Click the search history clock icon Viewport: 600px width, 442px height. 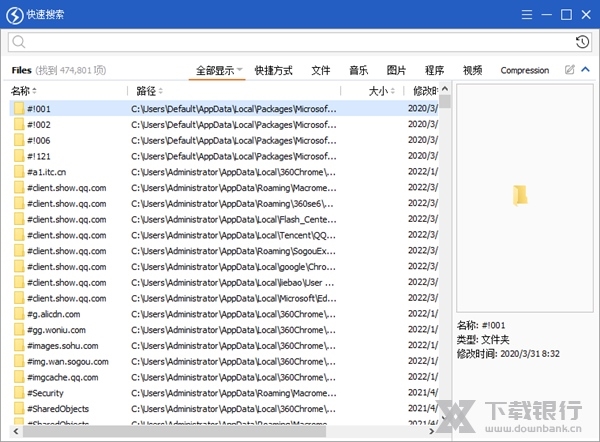pos(582,42)
